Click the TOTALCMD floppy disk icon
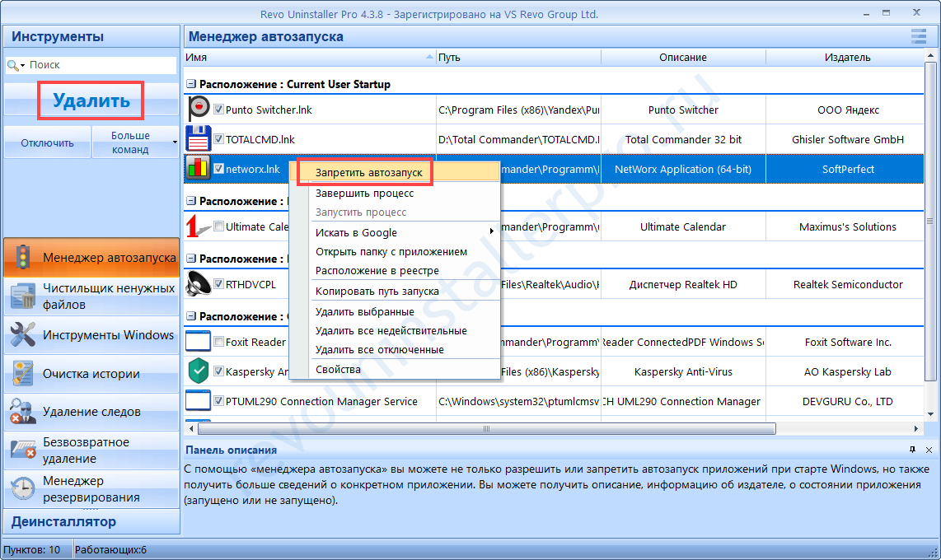The image size is (941, 560). tap(198, 138)
